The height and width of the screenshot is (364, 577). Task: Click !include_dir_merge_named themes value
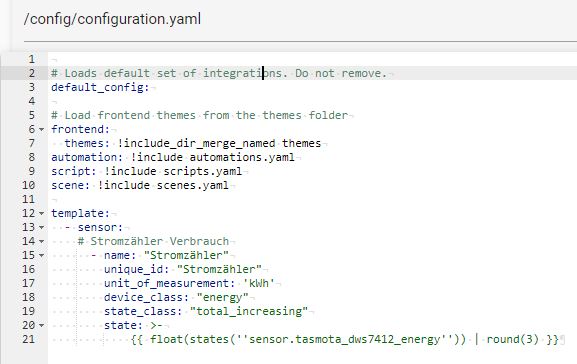coord(219,143)
